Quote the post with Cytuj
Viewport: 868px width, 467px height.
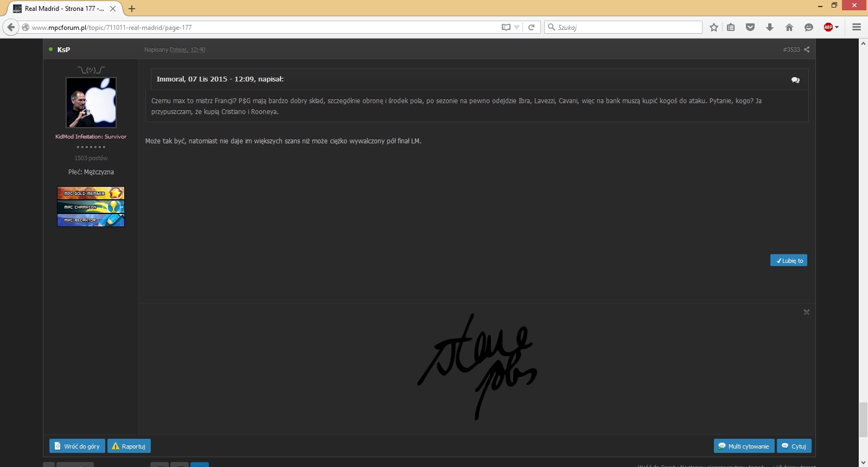tap(794, 446)
